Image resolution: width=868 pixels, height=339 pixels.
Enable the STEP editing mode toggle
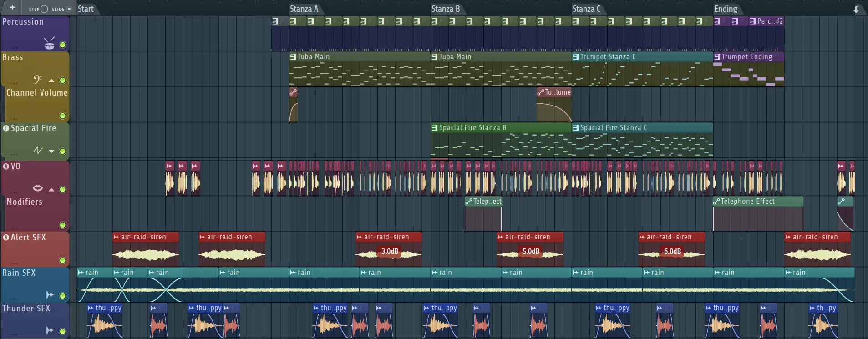tap(44, 9)
